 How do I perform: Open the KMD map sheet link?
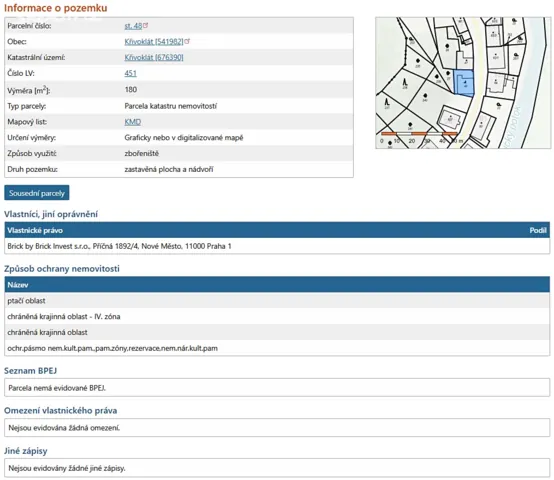pos(132,122)
